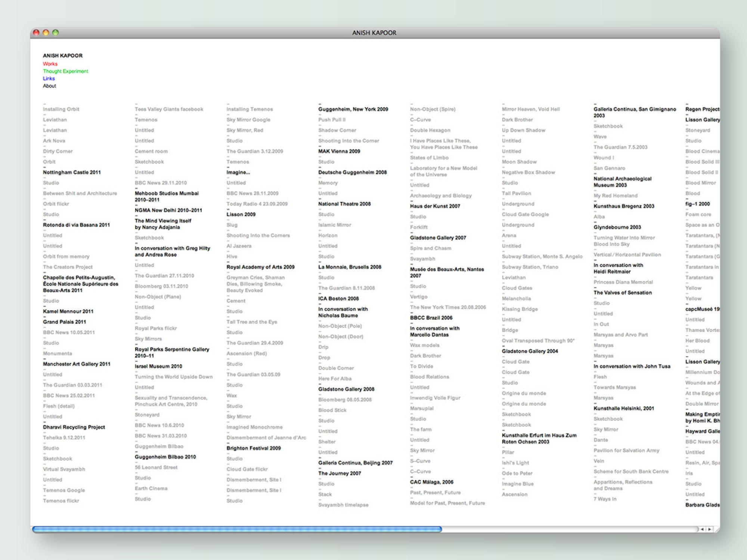
Task: Open Rotonda di via Basana 2011
Action: [76, 225]
